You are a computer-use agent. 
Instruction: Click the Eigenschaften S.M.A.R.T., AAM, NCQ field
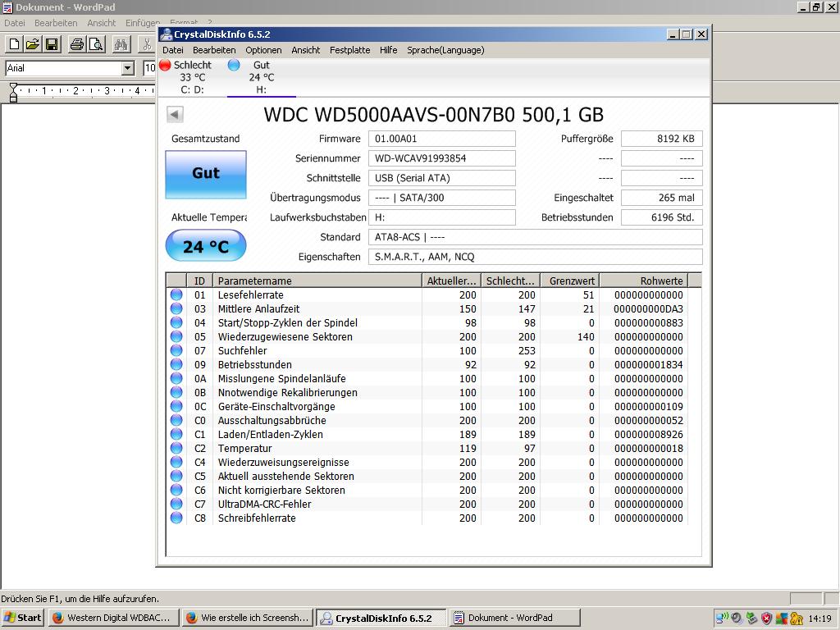pos(535,257)
